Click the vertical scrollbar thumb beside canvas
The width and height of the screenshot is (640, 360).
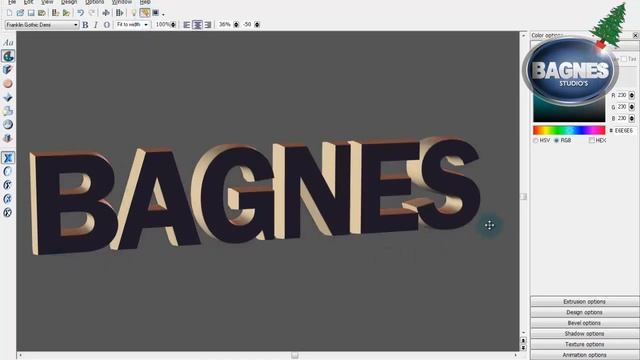coord(523,196)
